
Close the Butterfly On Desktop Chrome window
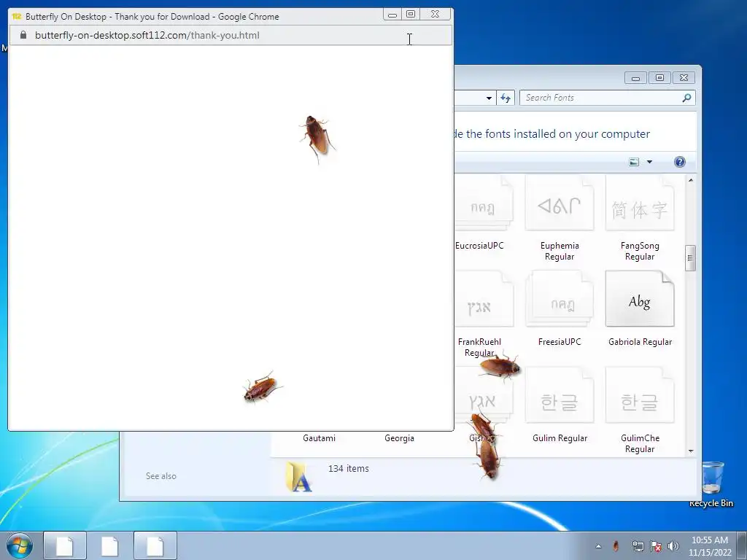435,15
